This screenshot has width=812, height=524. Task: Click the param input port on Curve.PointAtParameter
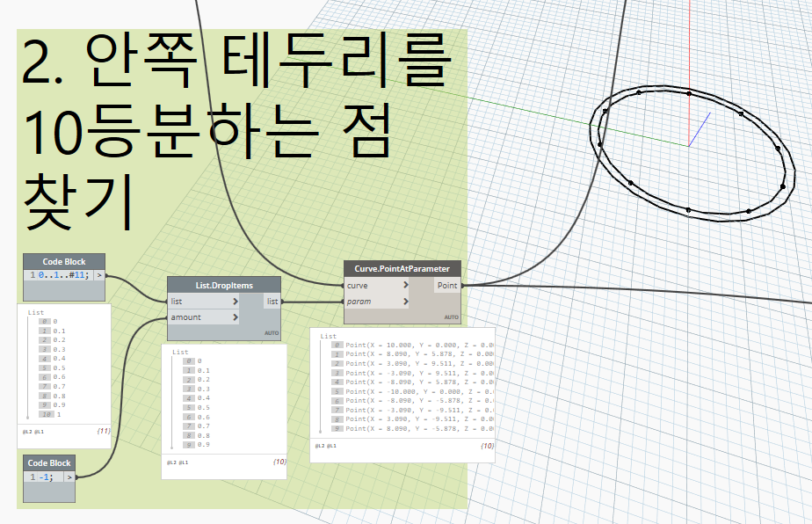[x=359, y=302]
